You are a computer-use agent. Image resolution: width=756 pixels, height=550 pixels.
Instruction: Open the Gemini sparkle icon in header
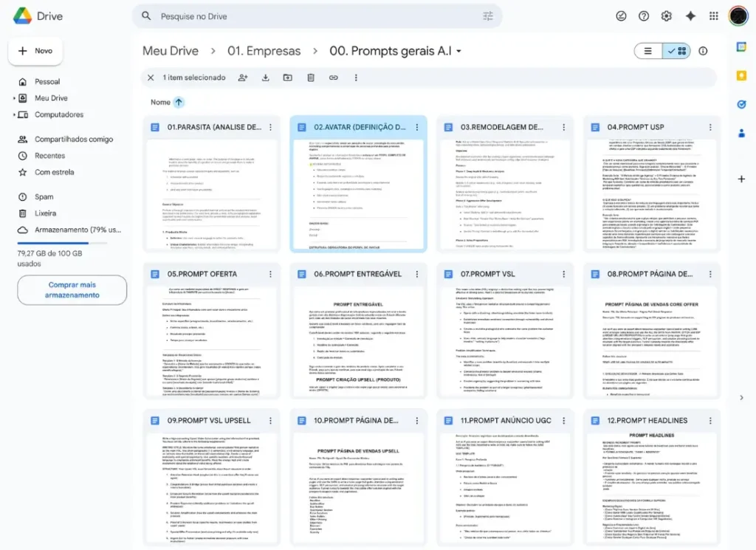pyautogui.click(x=690, y=16)
